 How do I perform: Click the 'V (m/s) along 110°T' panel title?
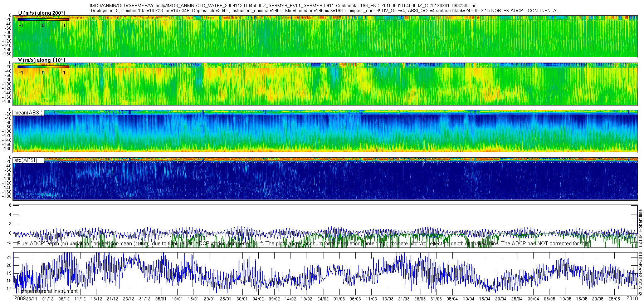[42, 60]
